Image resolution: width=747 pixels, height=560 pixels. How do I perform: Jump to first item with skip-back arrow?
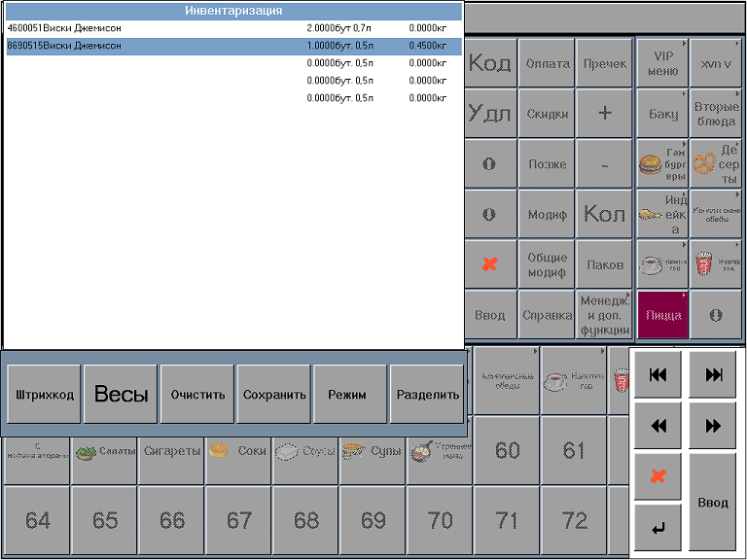tap(658, 375)
